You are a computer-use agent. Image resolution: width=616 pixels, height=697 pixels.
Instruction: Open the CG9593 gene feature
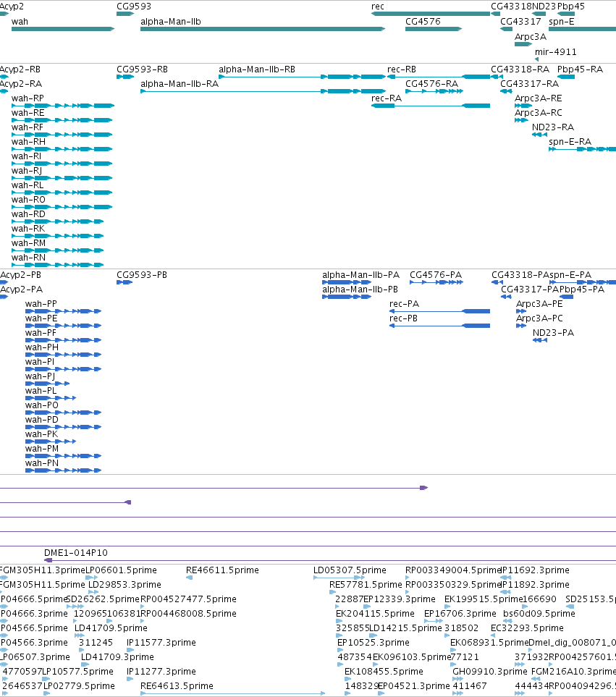click(125, 14)
